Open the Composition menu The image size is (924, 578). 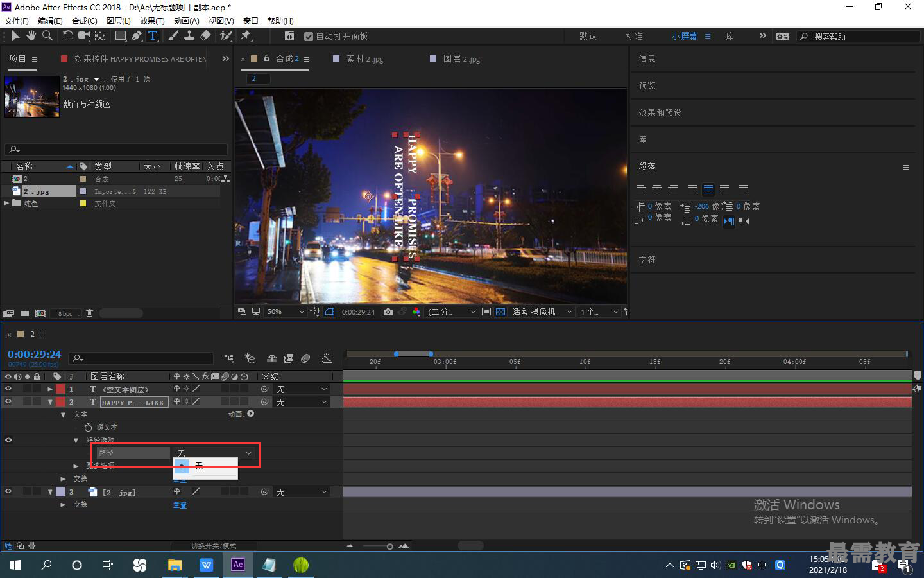(x=85, y=21)
